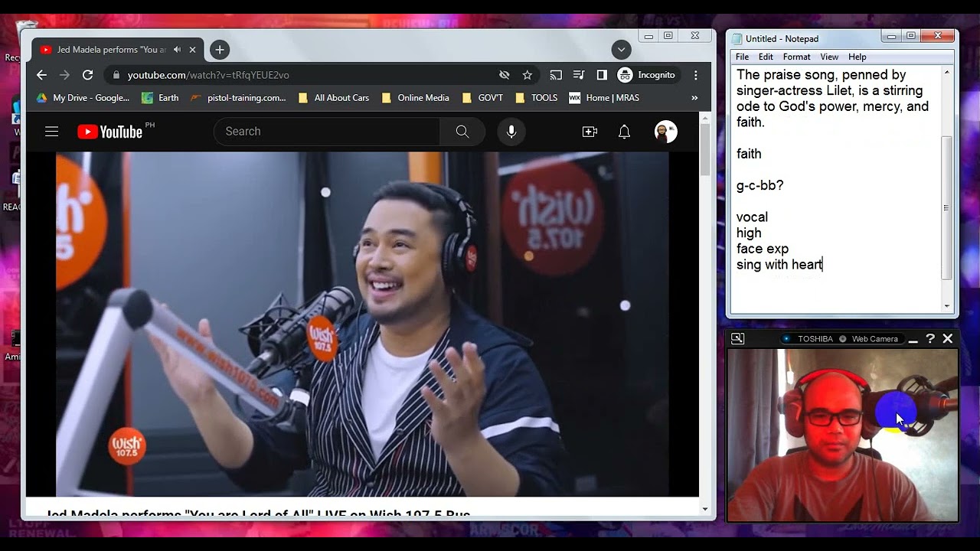Viewport: 980px width, 551px height.
Task: Click the YouTube search magnifier button
Action: click(x=462, y=132)
